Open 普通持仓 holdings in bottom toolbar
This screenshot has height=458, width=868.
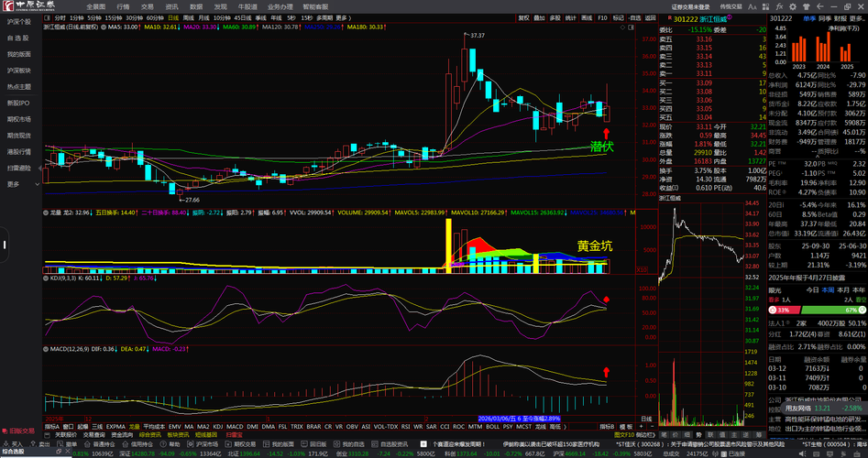100,444
